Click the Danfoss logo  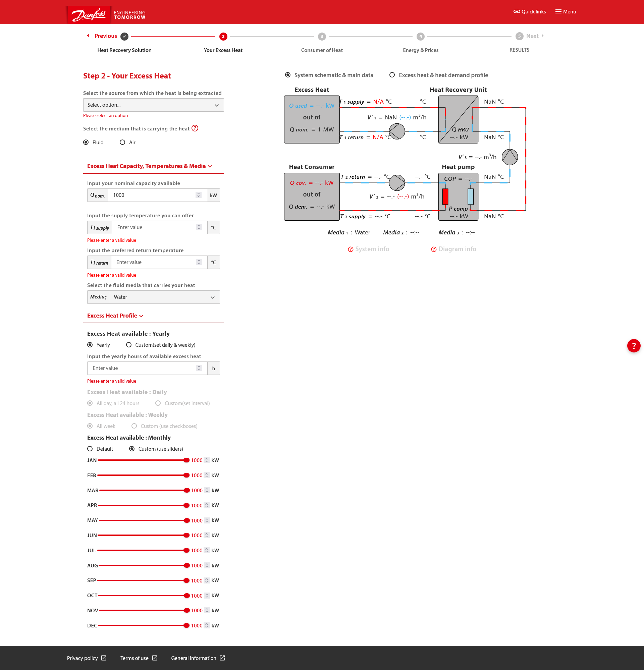89,14
